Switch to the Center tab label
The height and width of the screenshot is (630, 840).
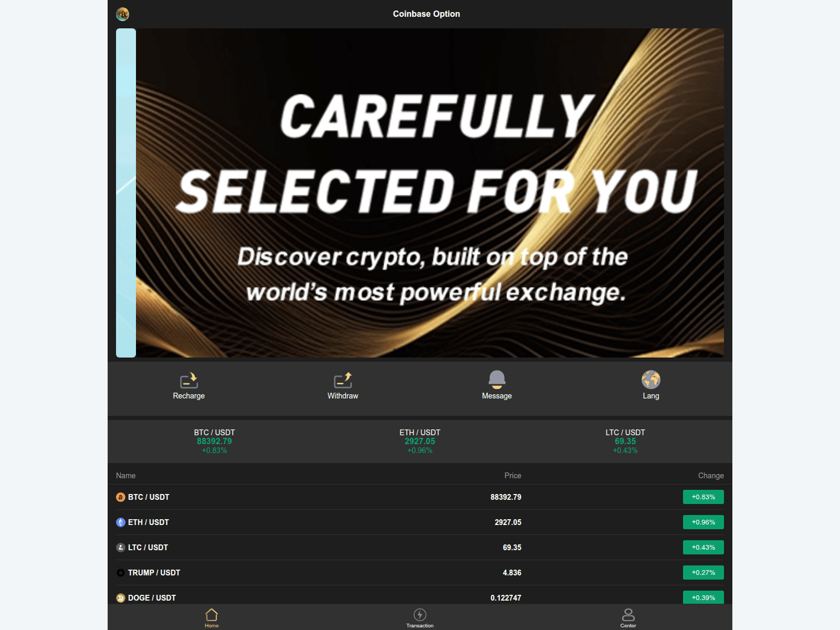click(628, 626)
